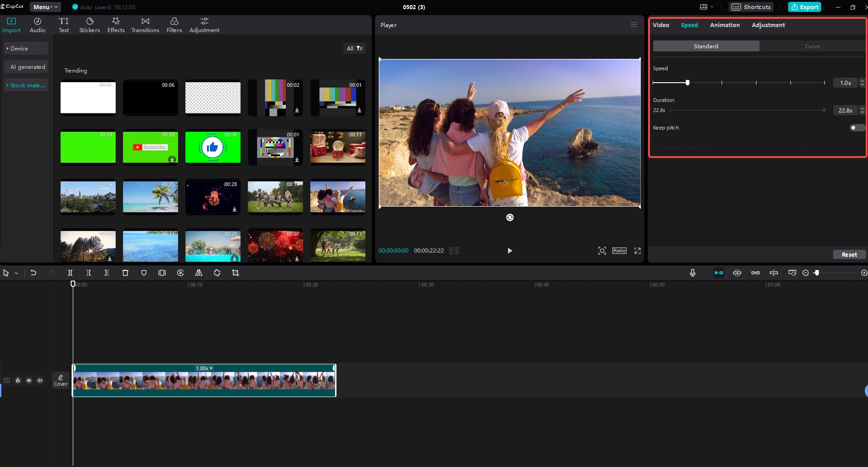The image size is (868, 467).
Task: Select the Crop tool icon
Action: pos(235,273)
